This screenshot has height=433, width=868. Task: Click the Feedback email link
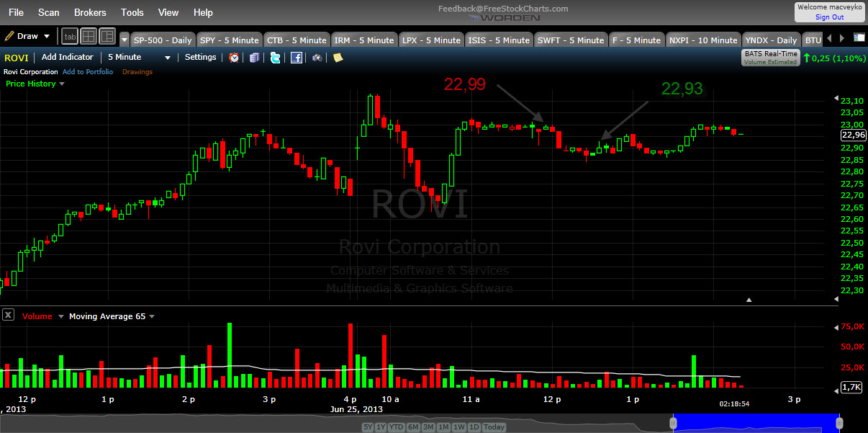(503, 9)
